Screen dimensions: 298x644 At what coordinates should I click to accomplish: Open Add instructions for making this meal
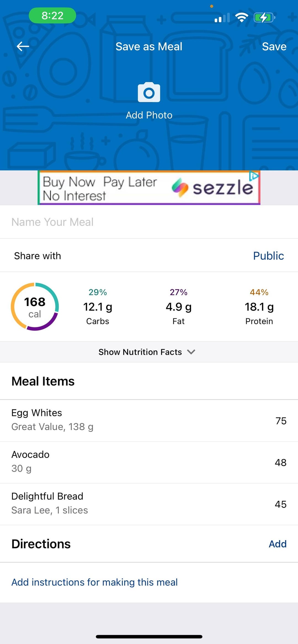(94, 582)
